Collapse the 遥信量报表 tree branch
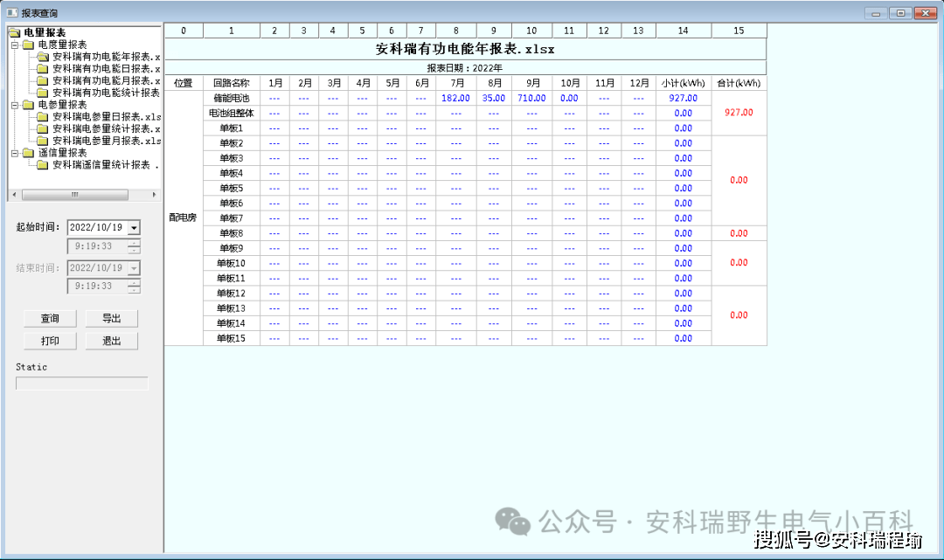 15,153
